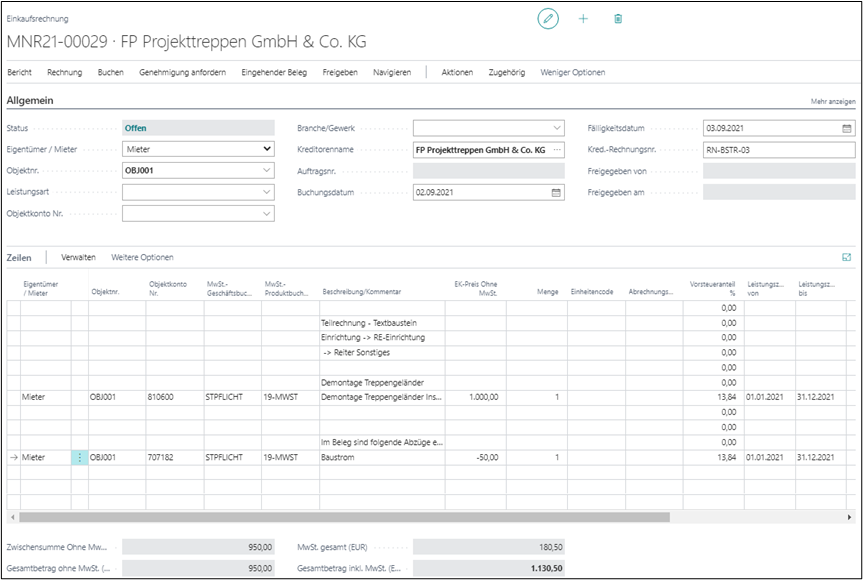Click the Kred.-Rechnungsnr. input field
Image resolution: width=863 pixels, height=580 pixels.
[778, 150]
